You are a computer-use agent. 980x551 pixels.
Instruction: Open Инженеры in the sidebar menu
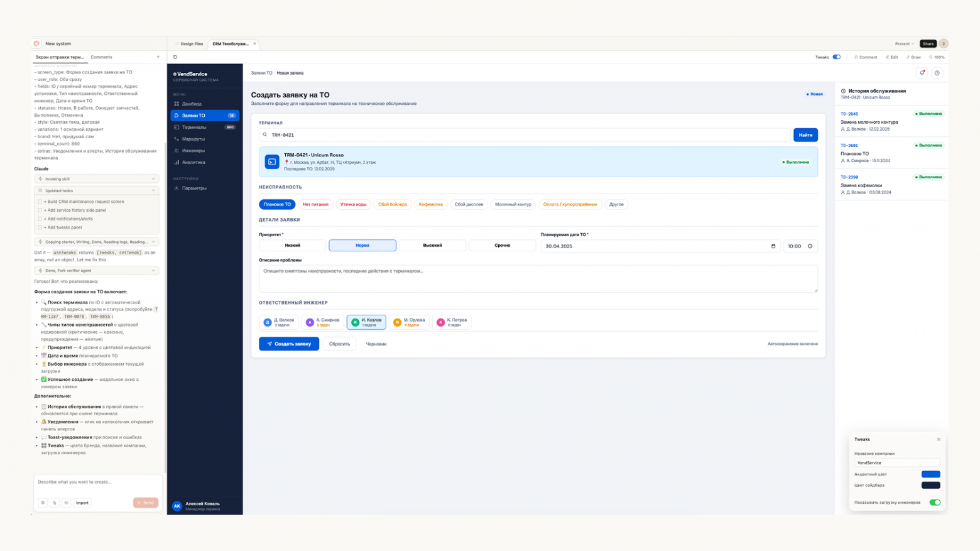click(205, 151)
